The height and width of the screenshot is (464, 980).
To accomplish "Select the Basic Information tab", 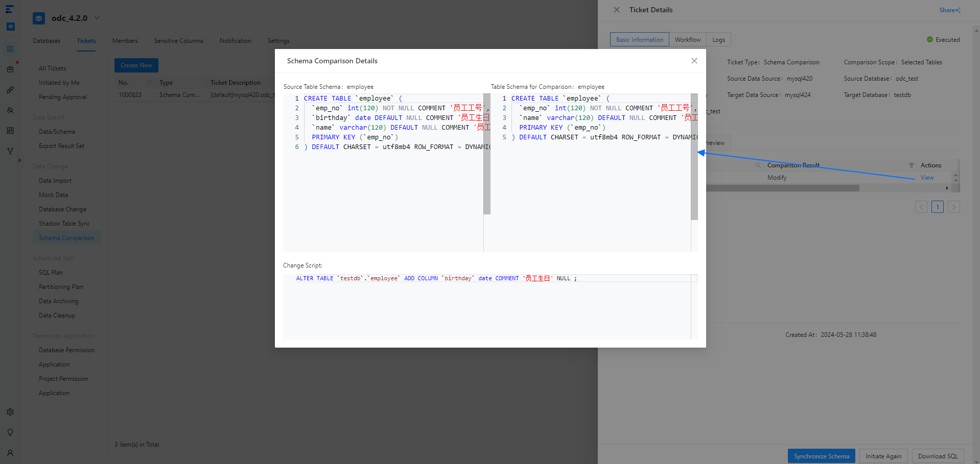I will [639, 40].
